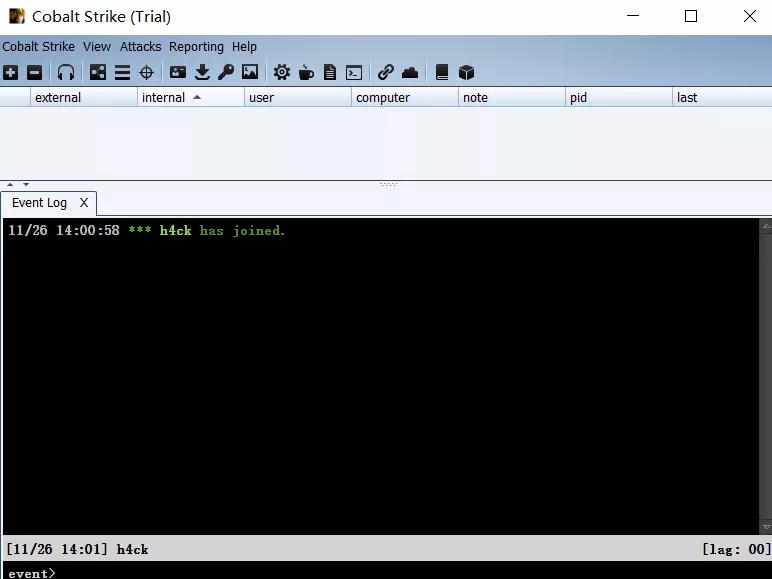Click the cloud icon in toolbar
The width and height of the screenshot is (772, 579).
[x=410, y=72]
